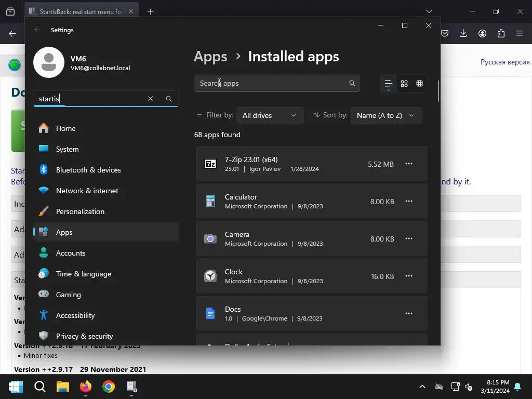This screenshot has width=532, height=399.
Task: Open Firefox extensions puzzle icon
Action: point(501,33)
